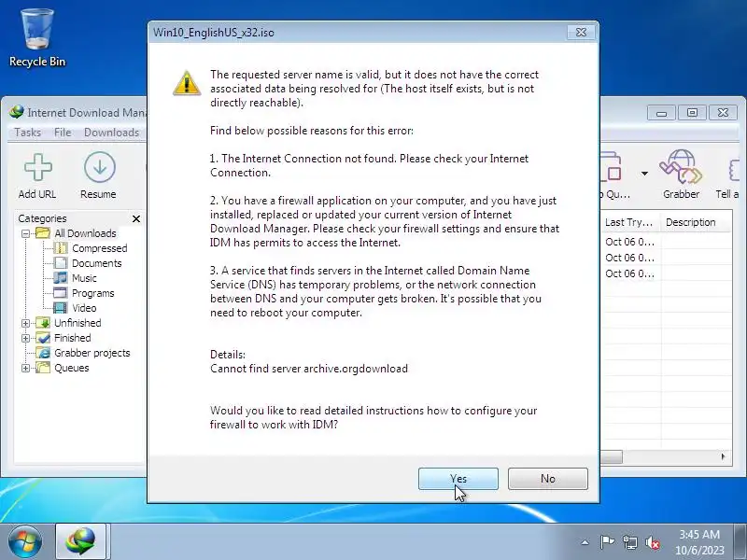Open the Downloads menu in IDM
The height and width of the screenshot is (560, 747).
click(x=111, y=133)
